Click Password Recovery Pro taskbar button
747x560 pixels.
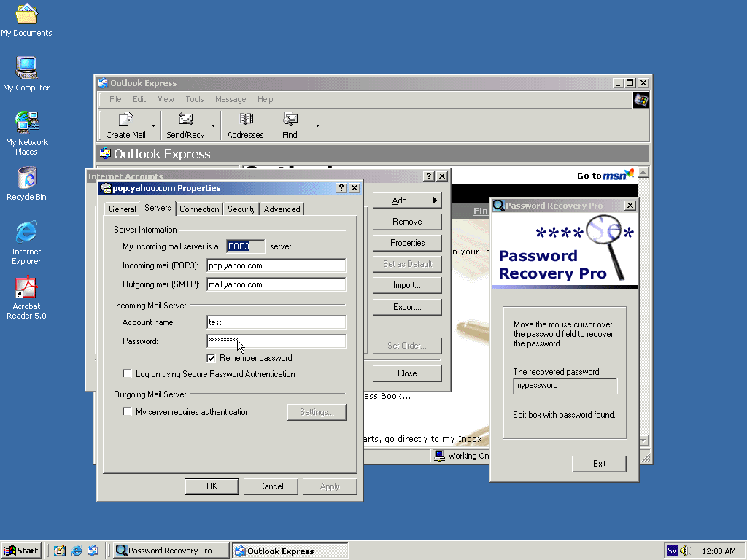coord(171,551)
